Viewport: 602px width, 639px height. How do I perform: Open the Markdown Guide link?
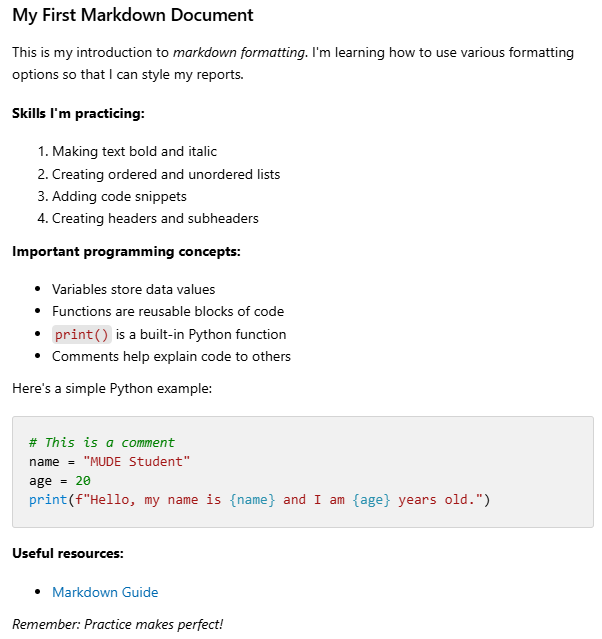(x=105, y=592)
